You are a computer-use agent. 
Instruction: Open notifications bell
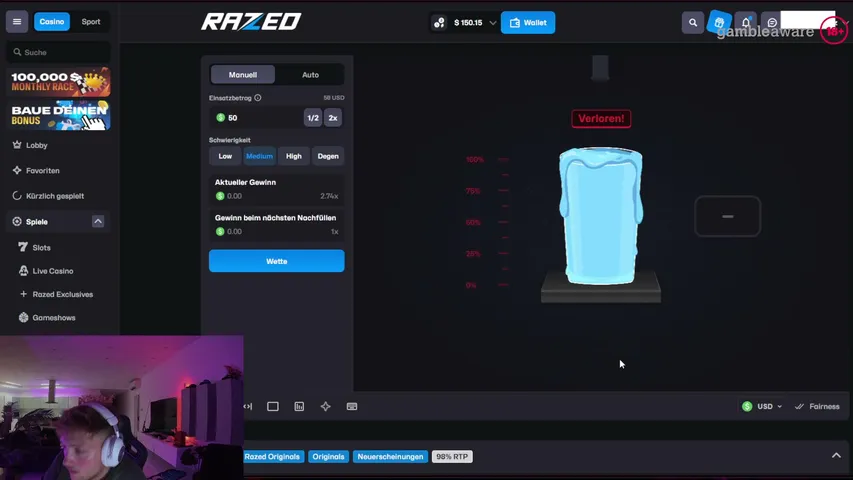click(746, 23)
